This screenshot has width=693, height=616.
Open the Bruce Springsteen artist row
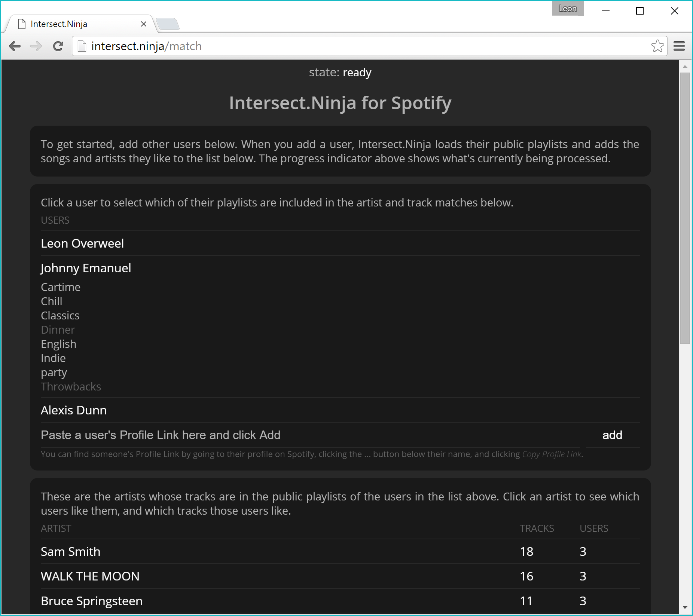coord(340,601)
